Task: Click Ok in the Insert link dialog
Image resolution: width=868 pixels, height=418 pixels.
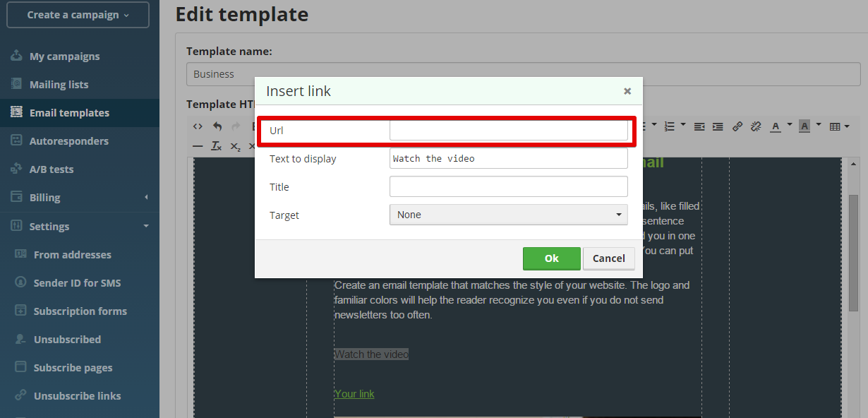Action: [552, 258]
